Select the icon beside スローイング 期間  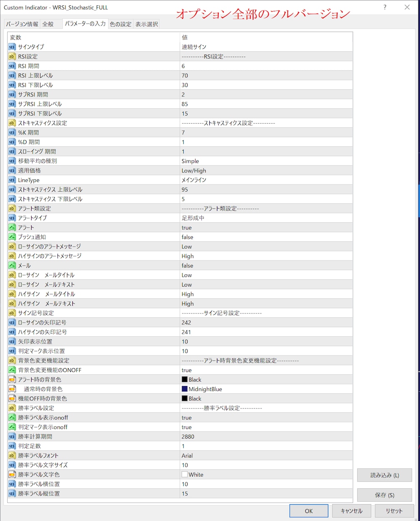[12, 152]
